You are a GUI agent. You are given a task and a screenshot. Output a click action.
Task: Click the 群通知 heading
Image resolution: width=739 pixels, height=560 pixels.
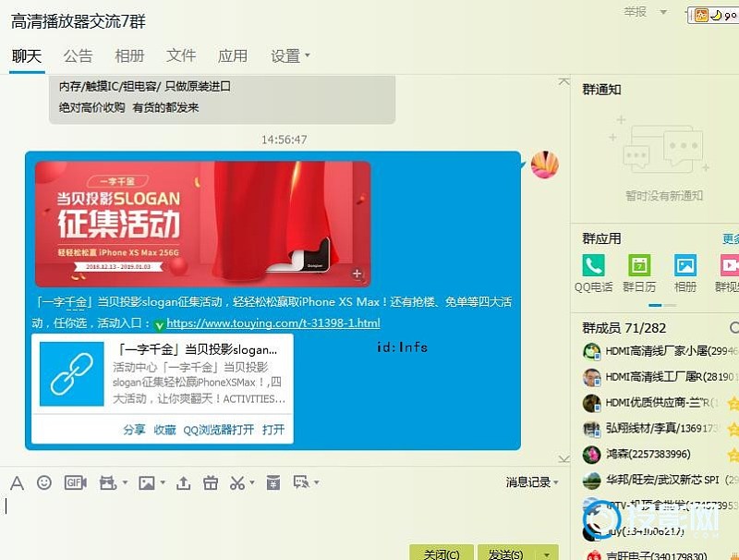(602, 90)
